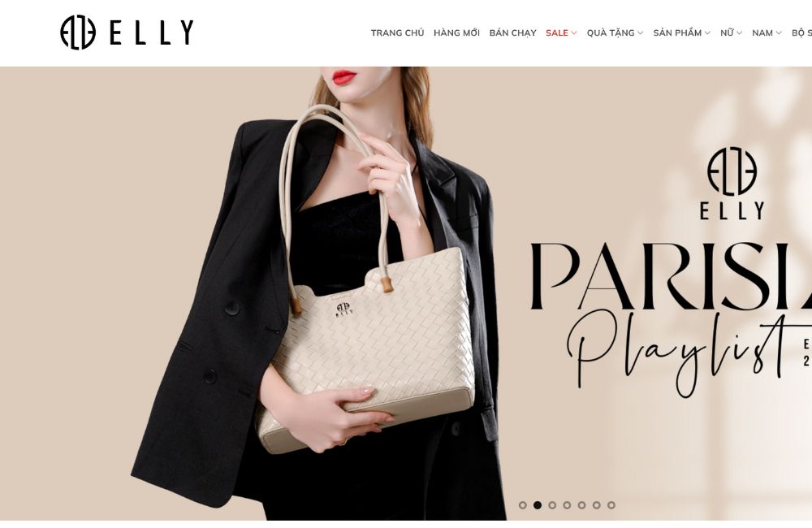Open the NAM category dropdown

point(767,32)
